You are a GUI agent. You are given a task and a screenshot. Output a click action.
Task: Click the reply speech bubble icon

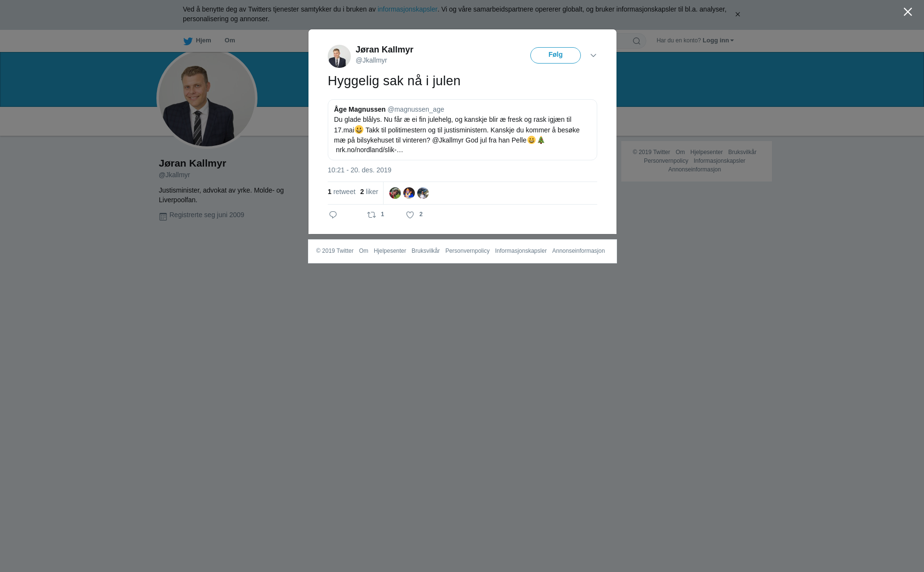click(x=333, y=215)
